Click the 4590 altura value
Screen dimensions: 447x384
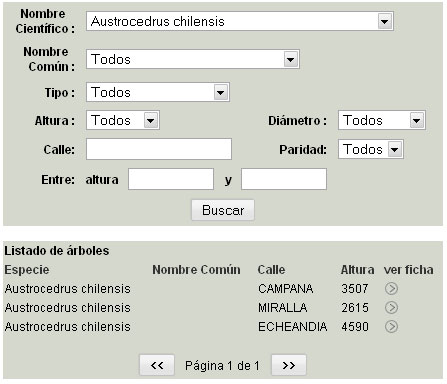pos(355,327)
